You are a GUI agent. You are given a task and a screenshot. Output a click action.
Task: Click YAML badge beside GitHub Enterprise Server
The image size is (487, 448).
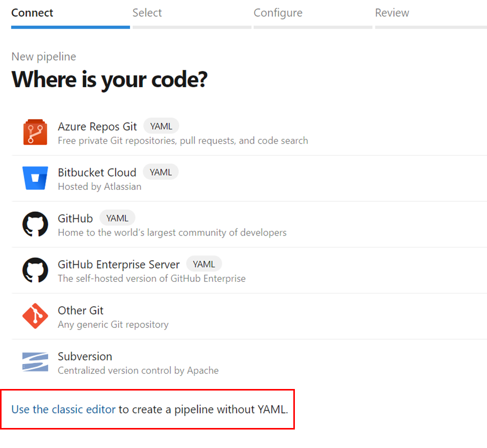tap(204, 264)
